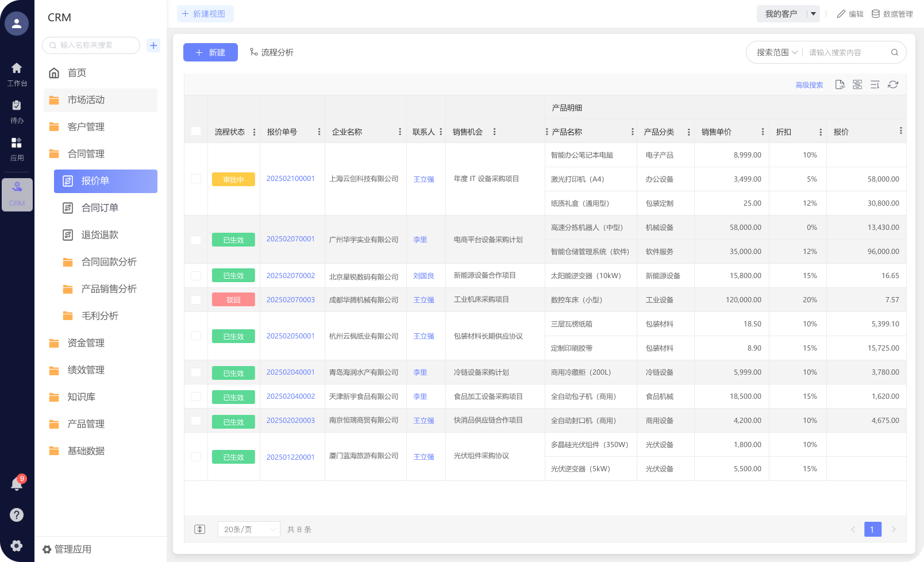Go to page 1 in pagination
Viewport: 924px width, 562px height.
pos(872,529)
